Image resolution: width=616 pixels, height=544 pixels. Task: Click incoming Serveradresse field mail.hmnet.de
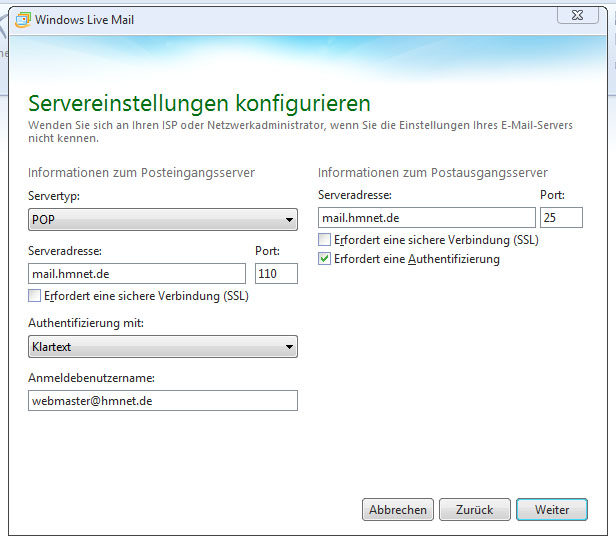[137, 273]
